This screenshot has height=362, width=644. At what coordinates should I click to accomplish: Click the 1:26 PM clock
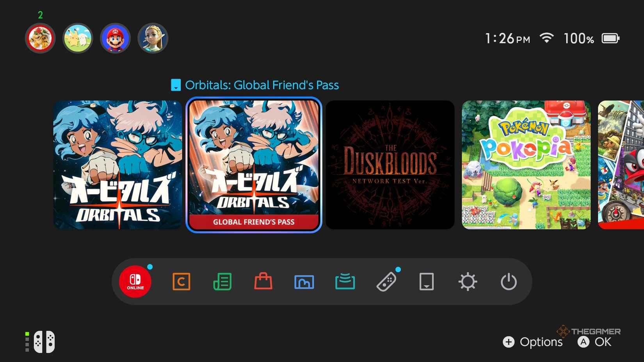pyautogui.click(x=507, y=38)
